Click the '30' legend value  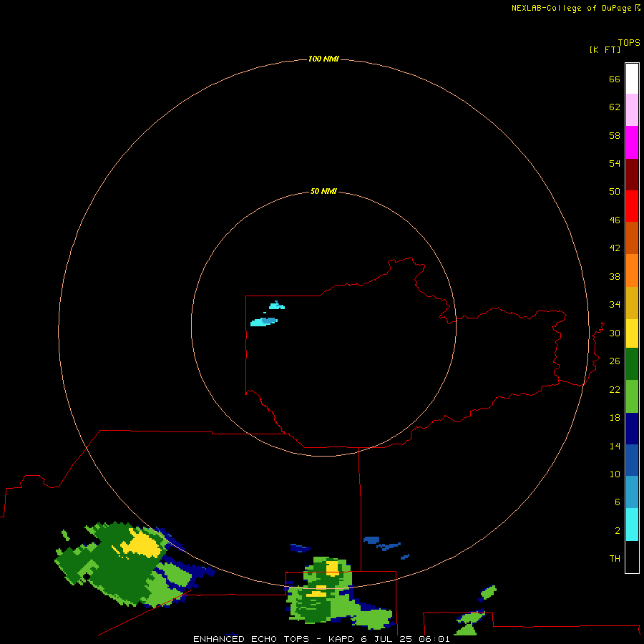point(615,333)
